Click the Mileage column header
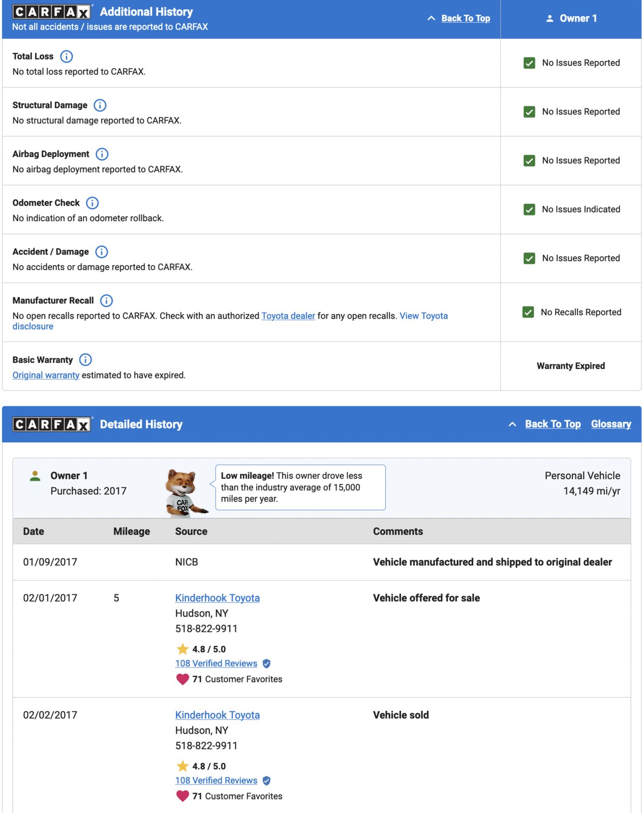The image size is (644, 813). (132, 531)
